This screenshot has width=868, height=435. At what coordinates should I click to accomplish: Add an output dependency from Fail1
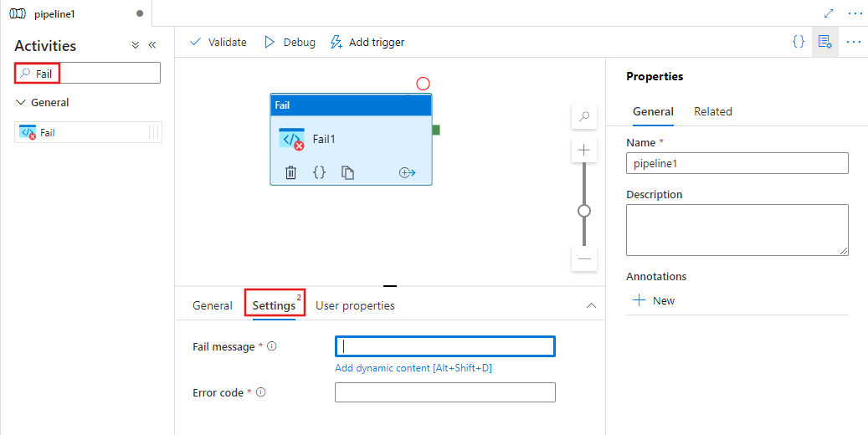(x=407, y=172)
